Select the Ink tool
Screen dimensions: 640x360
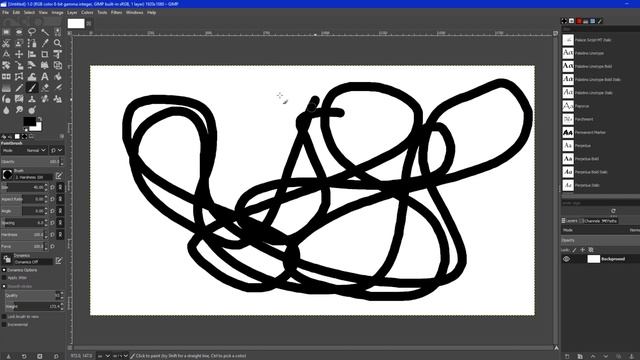(x=6, y=99)
